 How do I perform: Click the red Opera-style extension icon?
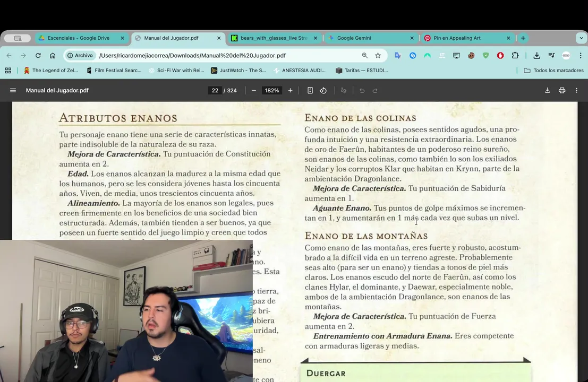click(x=500, y=55)
